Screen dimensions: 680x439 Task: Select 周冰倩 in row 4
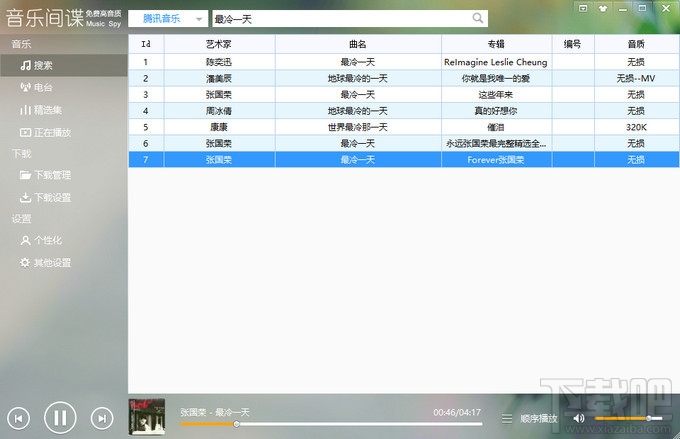point(219,111)
